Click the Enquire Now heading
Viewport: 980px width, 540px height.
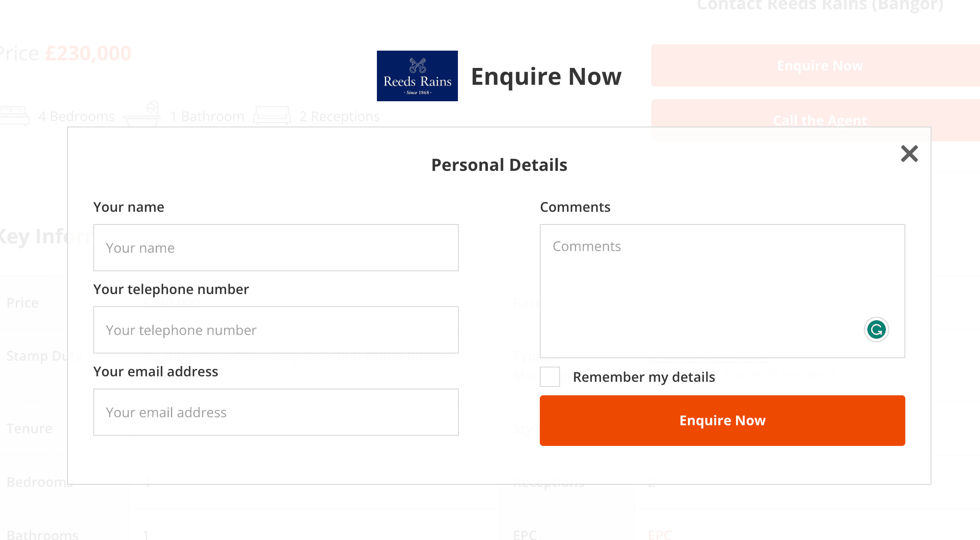click(546, 76)
